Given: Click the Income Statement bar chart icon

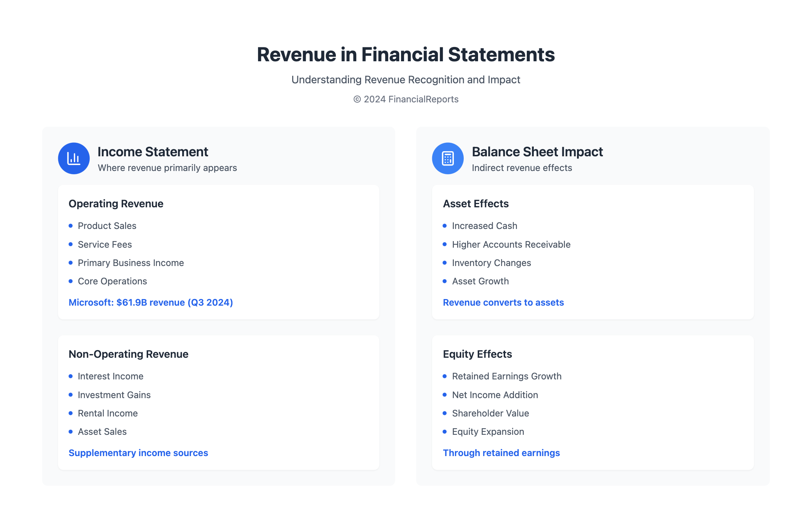Looking at the screenshot, I should tap(74, 159).
